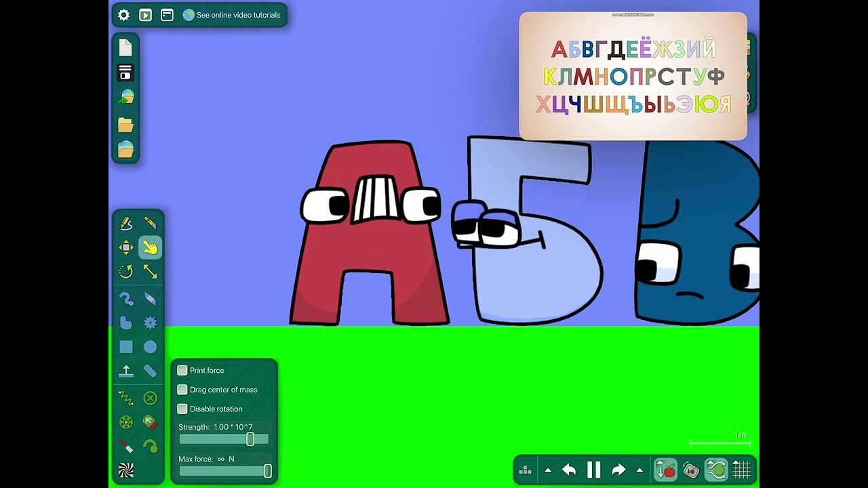Select the Sketch tool
The height and width of the screenshot is (488, 868).
pyautogui.click(x=126, y=223)
